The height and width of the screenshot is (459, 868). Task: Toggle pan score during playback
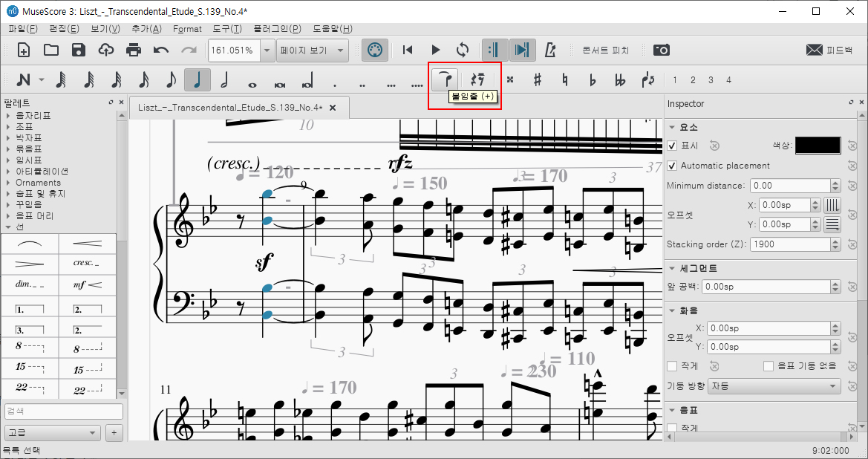pos(522,51)
